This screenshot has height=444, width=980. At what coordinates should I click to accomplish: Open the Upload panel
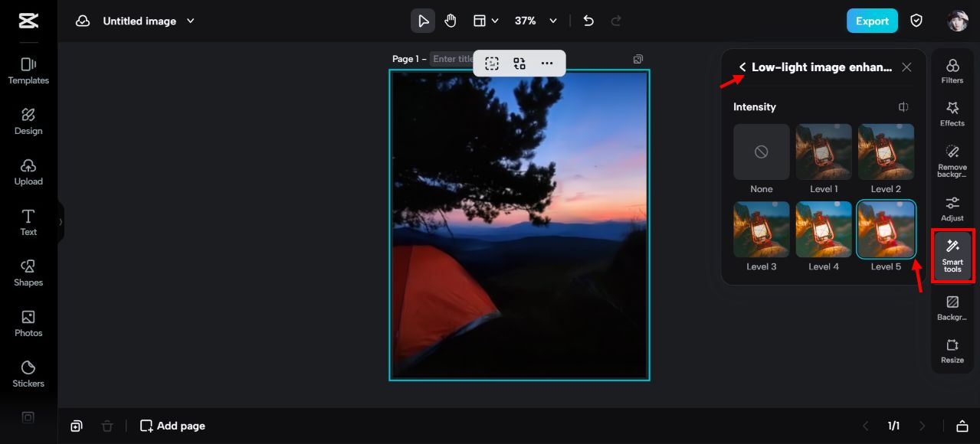click(28, 172)
